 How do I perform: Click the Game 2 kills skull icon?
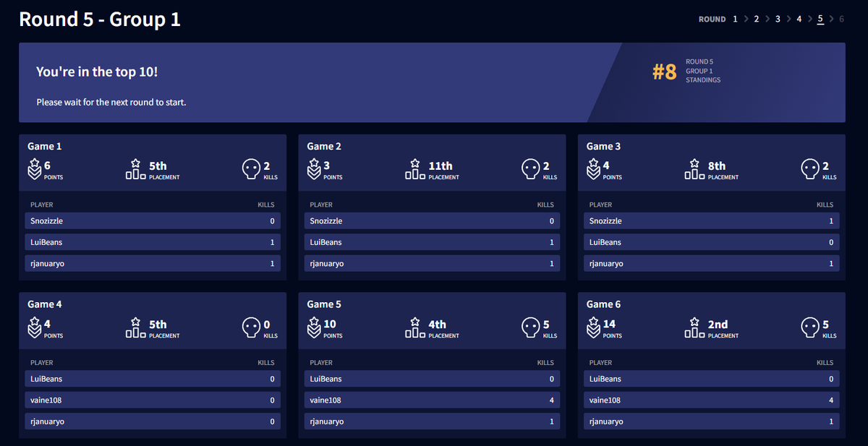tap(530, 169)
